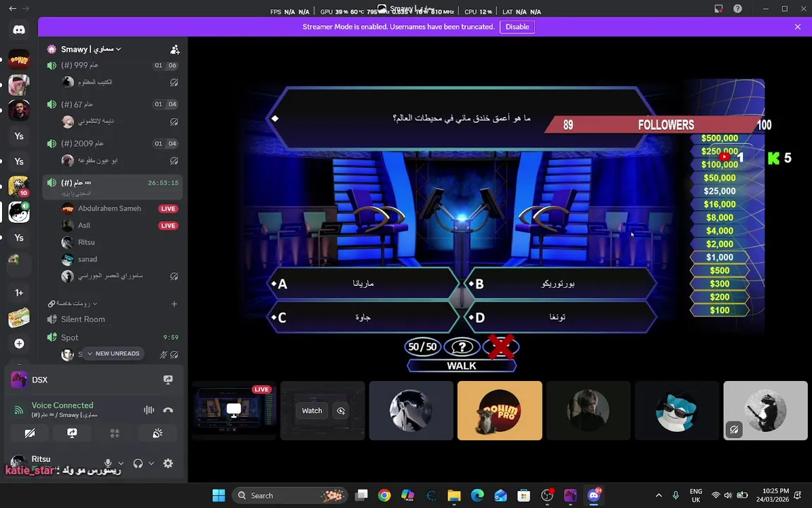Open the 1+ server folder
The height and width of the screenshot is (508, 812).
coord(18,293)
